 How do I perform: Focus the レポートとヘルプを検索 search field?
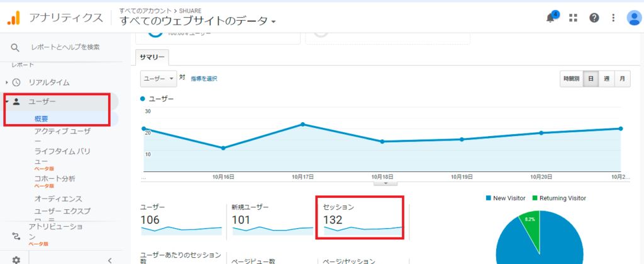65,47
